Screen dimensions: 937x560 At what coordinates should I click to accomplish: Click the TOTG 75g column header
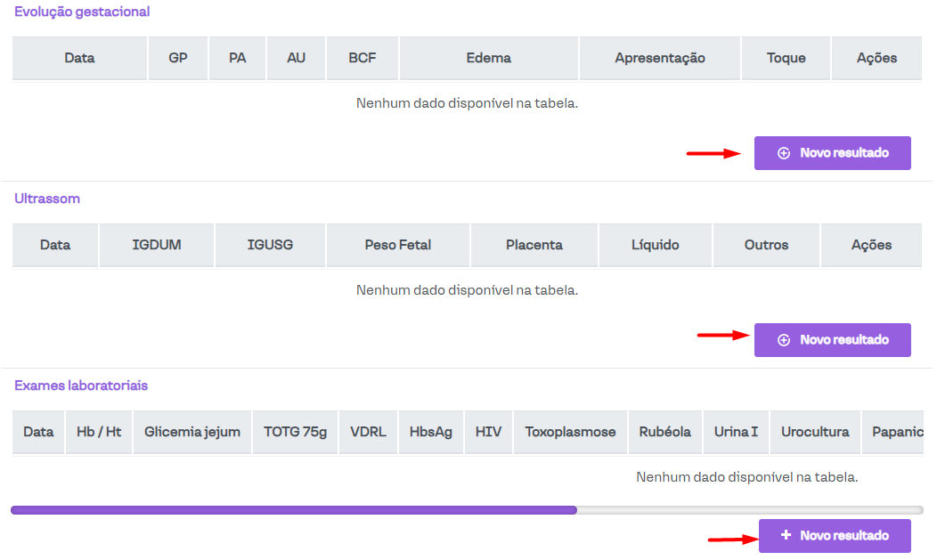coord(295,432)
